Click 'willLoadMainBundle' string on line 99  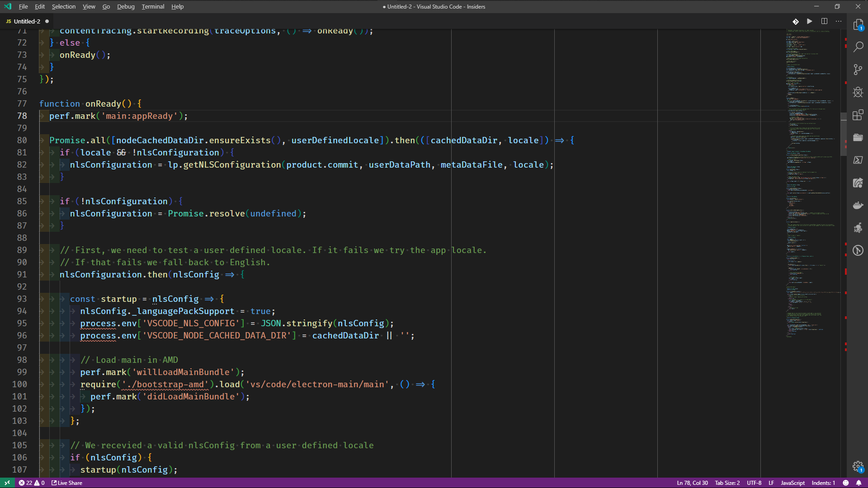tap(183, 372)
